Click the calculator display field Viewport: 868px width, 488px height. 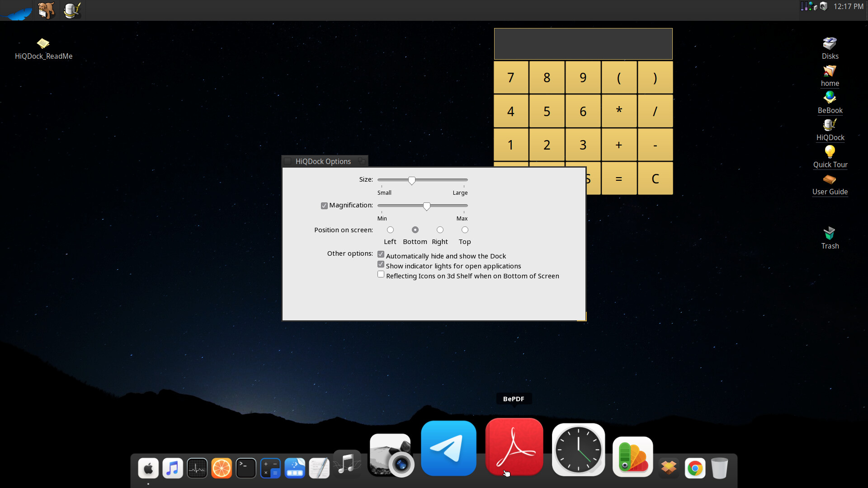pos(583,44)
